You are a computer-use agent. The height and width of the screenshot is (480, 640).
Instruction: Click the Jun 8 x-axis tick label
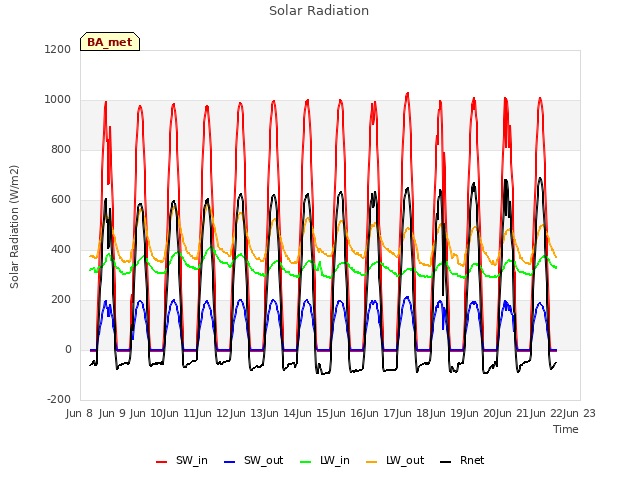79,413
